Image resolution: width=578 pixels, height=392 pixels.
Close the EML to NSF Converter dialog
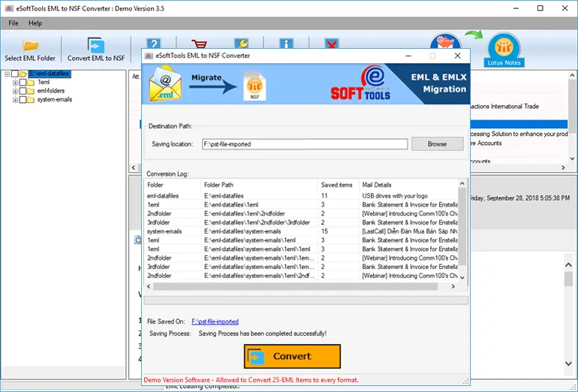[457, 56]
